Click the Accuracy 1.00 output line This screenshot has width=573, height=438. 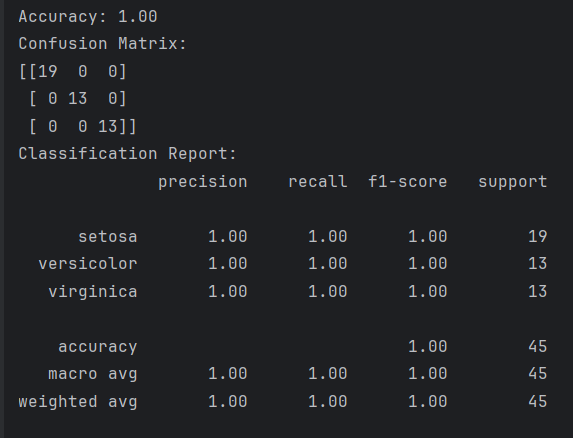pos(88,17)
